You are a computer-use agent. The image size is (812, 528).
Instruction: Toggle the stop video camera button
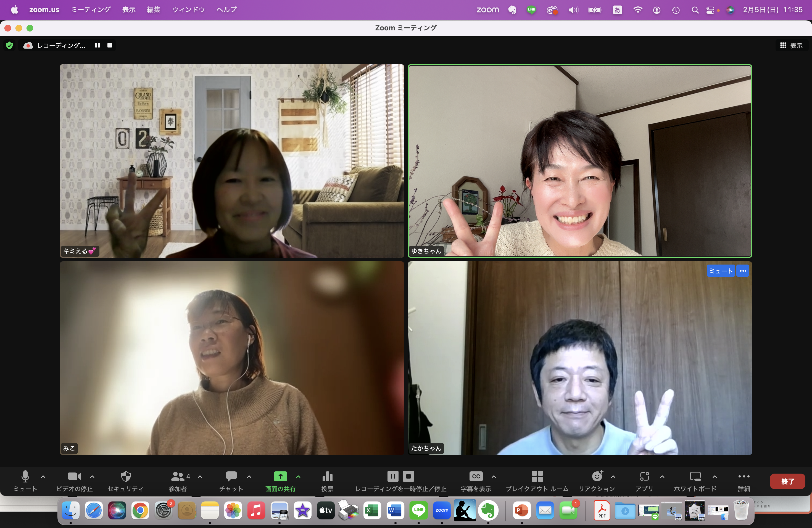[74, 476]
